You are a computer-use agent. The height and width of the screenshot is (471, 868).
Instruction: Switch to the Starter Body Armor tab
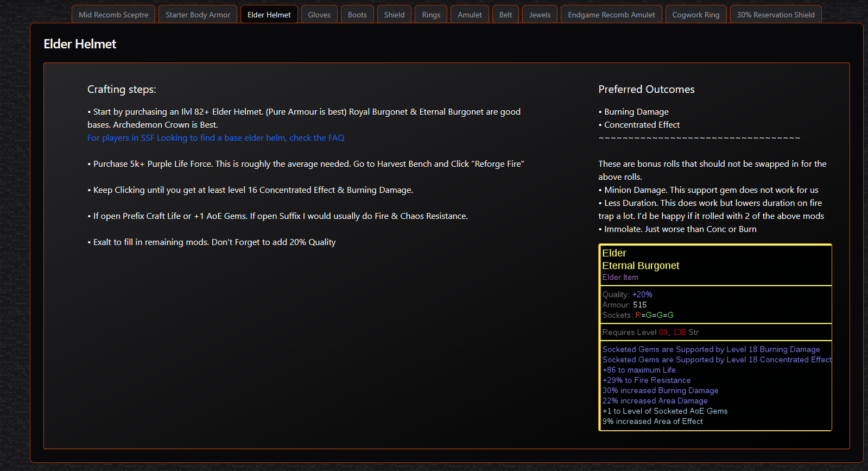pos(198,15)
